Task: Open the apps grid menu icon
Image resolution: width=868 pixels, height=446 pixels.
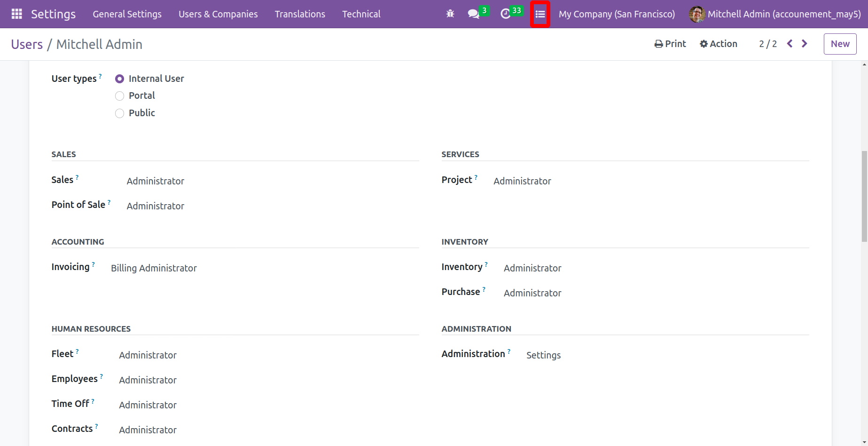Action: 17,14
